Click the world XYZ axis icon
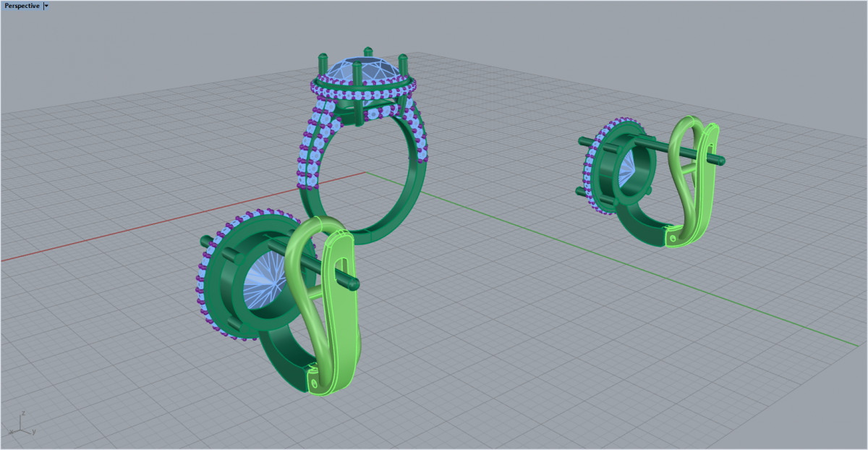 21,425
